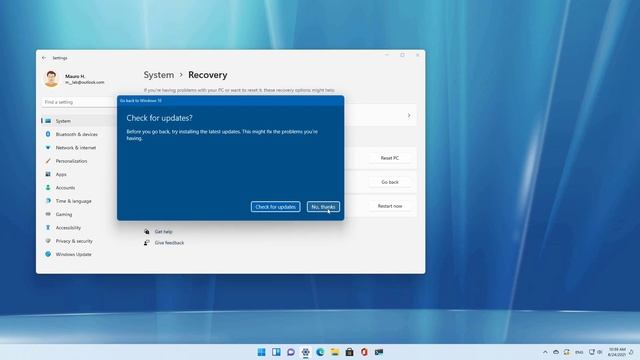
Task: Open File Explorer from taskbar
Action: click(335, 352)
